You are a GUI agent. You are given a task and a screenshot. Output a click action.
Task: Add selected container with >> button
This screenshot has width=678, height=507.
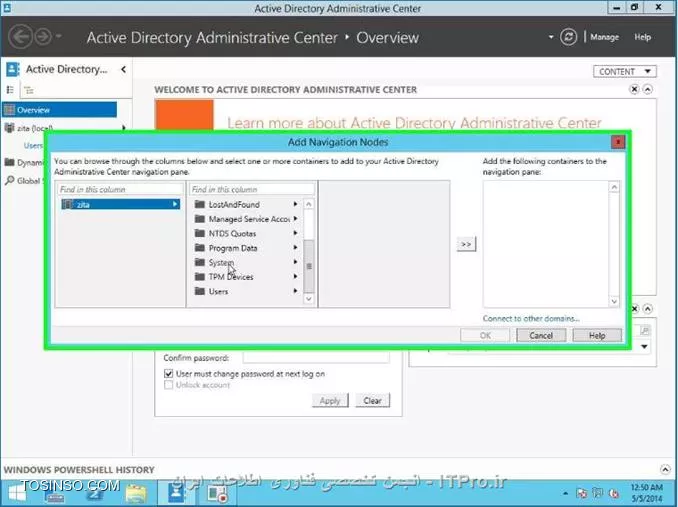tap(466, 244)
